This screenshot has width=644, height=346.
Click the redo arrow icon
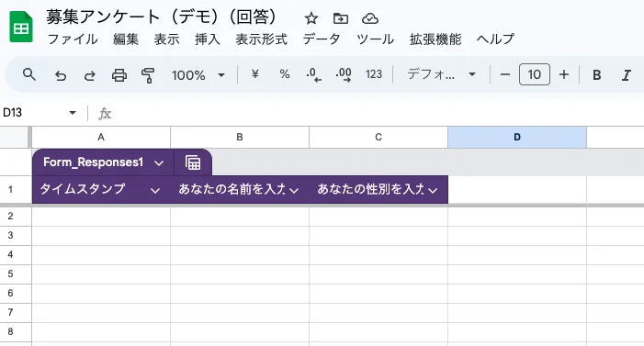click(x=89, y=75)
